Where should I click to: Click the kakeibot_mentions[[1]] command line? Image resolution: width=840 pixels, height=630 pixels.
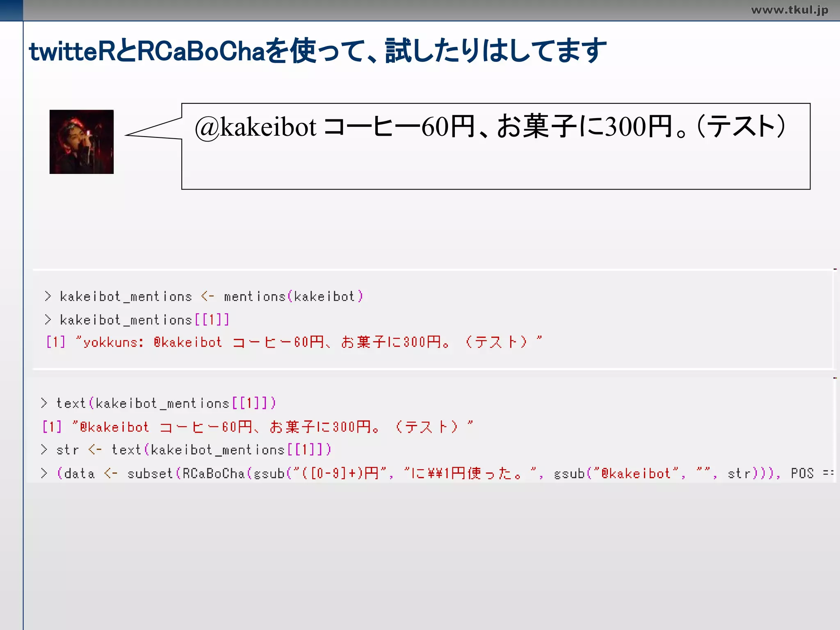[137, 320]
